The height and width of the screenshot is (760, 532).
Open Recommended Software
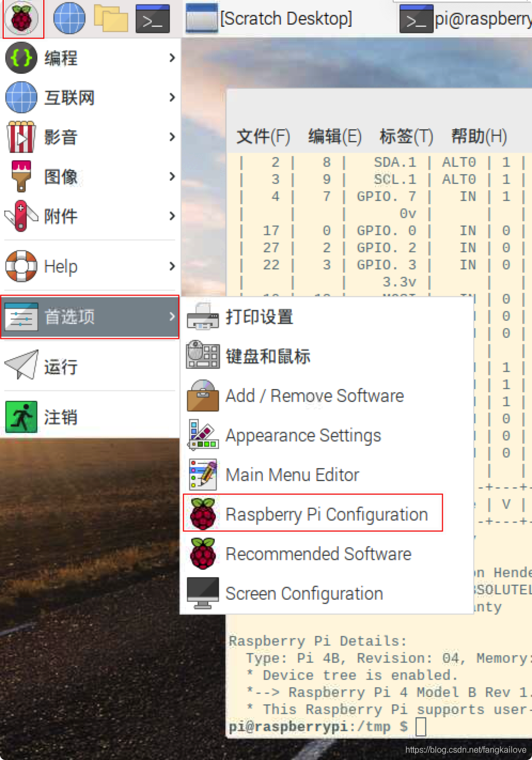(x=327, y=554)
